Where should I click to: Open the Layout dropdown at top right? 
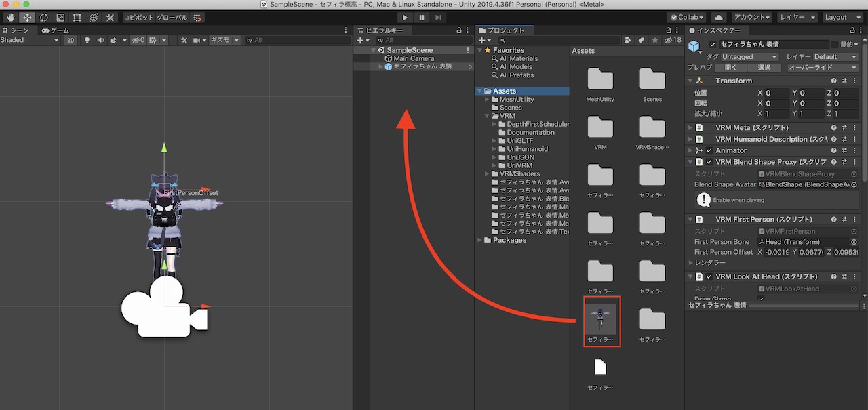(842, 17)
